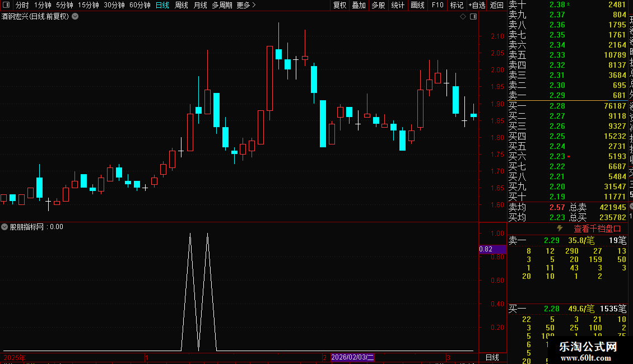This screenshot has width=633, height=364.
Task: Click the 复权 adjustment button
Action: click(x=340, y=5)
